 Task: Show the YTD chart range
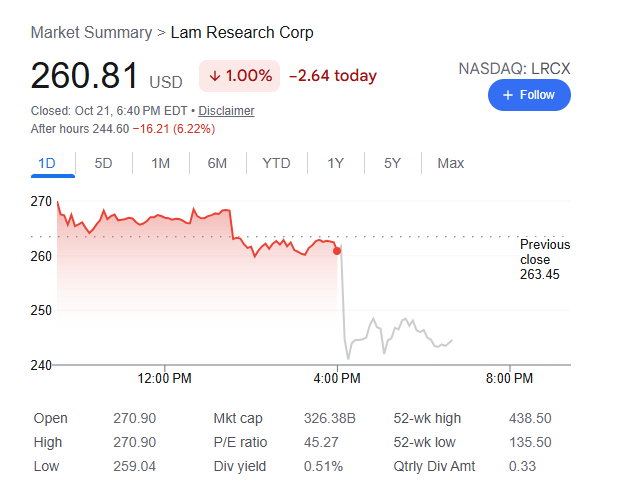[x=276, y=163]
